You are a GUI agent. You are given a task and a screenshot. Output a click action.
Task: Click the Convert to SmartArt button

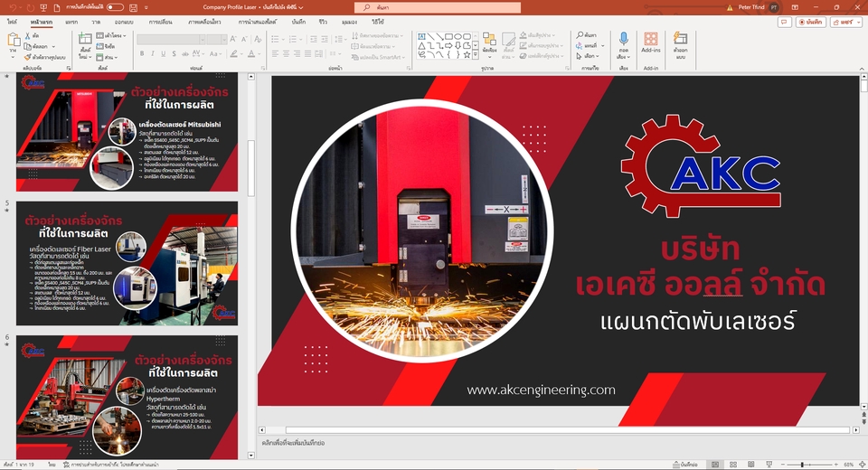tap(378, 57)
